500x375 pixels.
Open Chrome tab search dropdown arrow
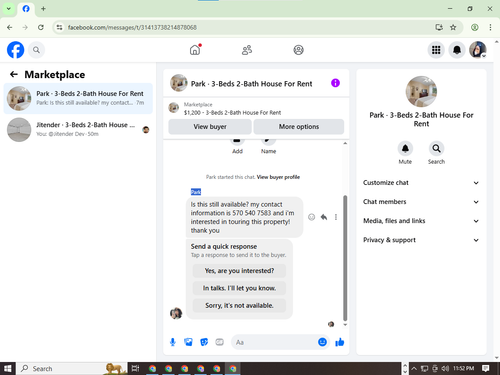[x=9, y=9]
